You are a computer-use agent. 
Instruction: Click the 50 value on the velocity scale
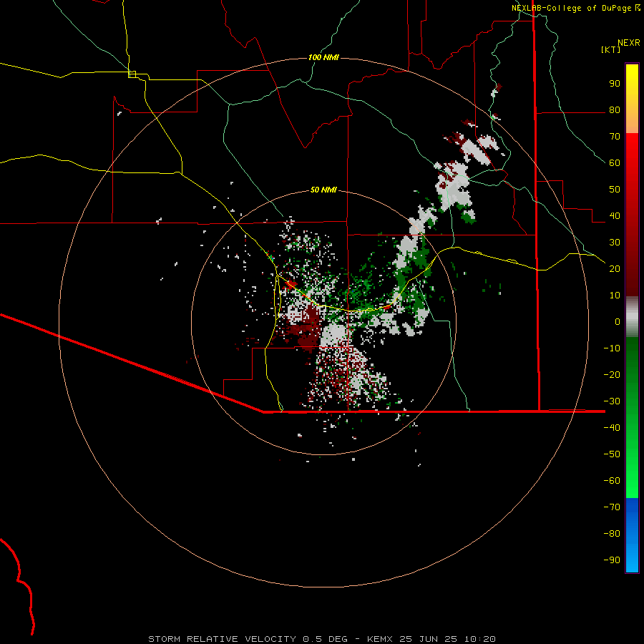(615, 190)
